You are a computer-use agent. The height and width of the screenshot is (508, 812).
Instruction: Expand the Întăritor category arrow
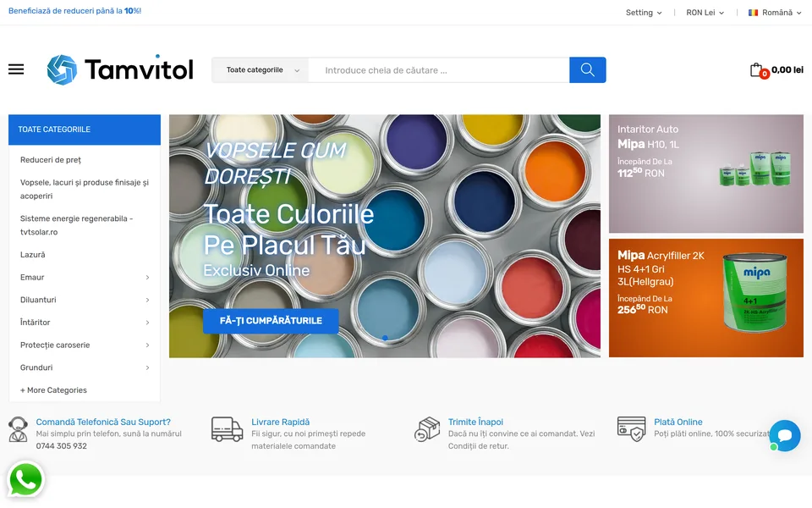(147, 323)
